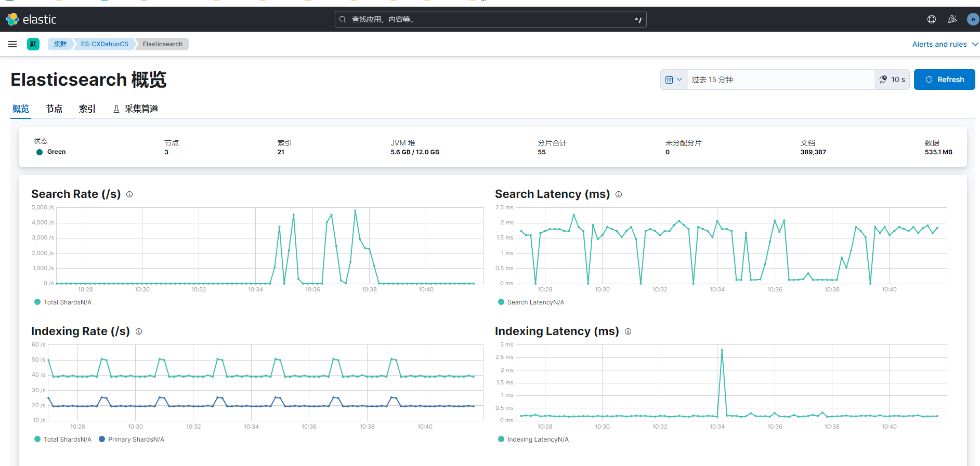
Task: Switch to the 采集管道 tab
Action: pos(136,109)
